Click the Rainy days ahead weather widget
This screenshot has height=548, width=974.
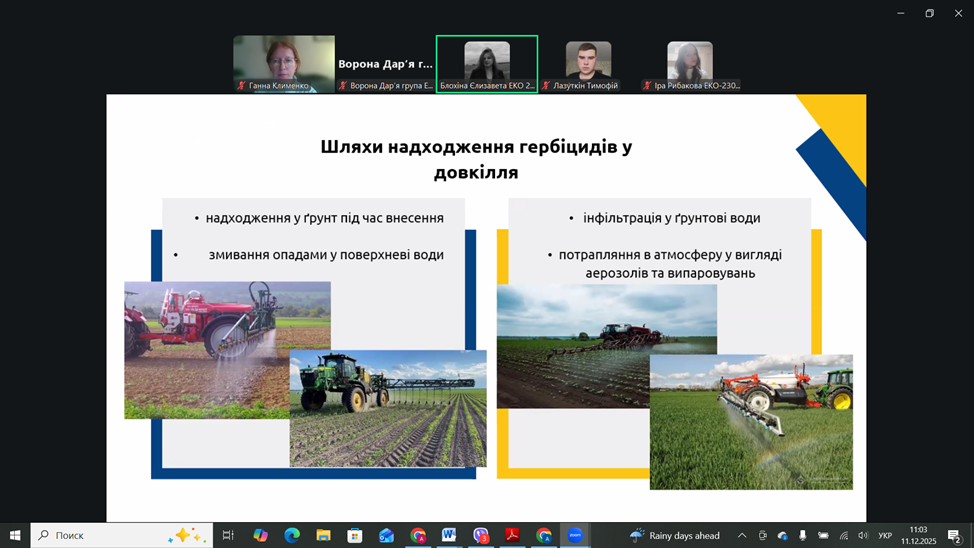(x=675, y=536)
